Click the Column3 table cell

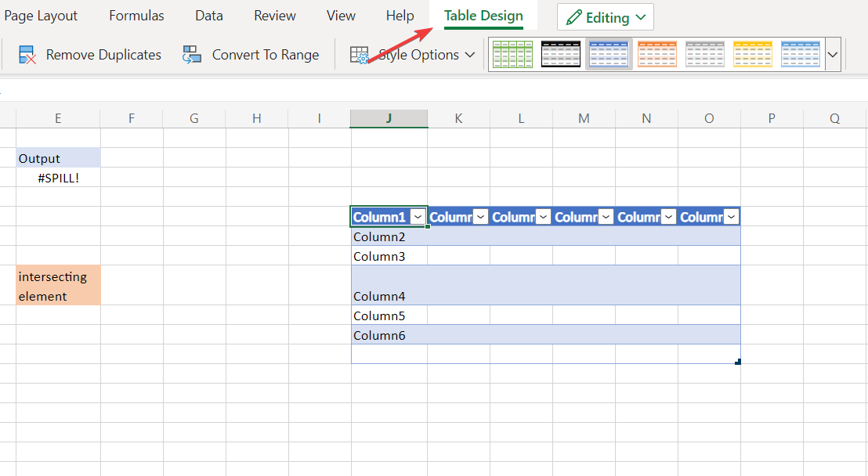coord(389,256)
